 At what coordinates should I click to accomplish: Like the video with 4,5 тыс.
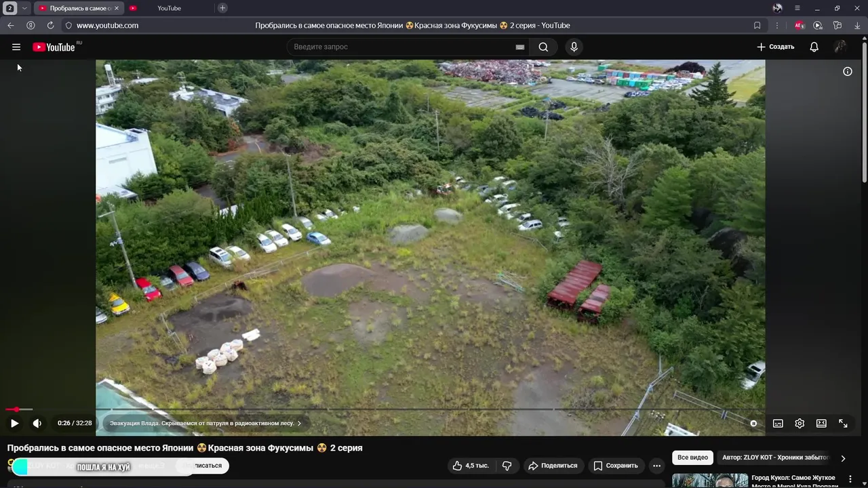(x=471, y=466)
